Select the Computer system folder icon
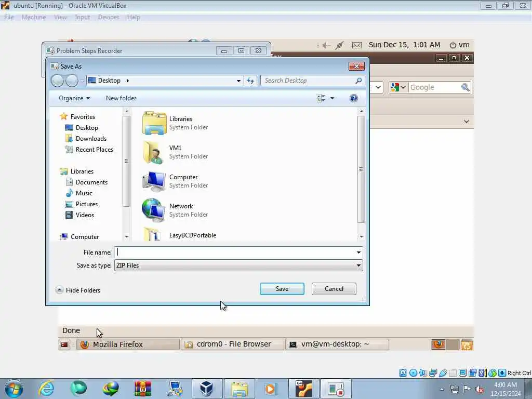The width and height of the screenshot is (532, 399). (x=154, y=181)
